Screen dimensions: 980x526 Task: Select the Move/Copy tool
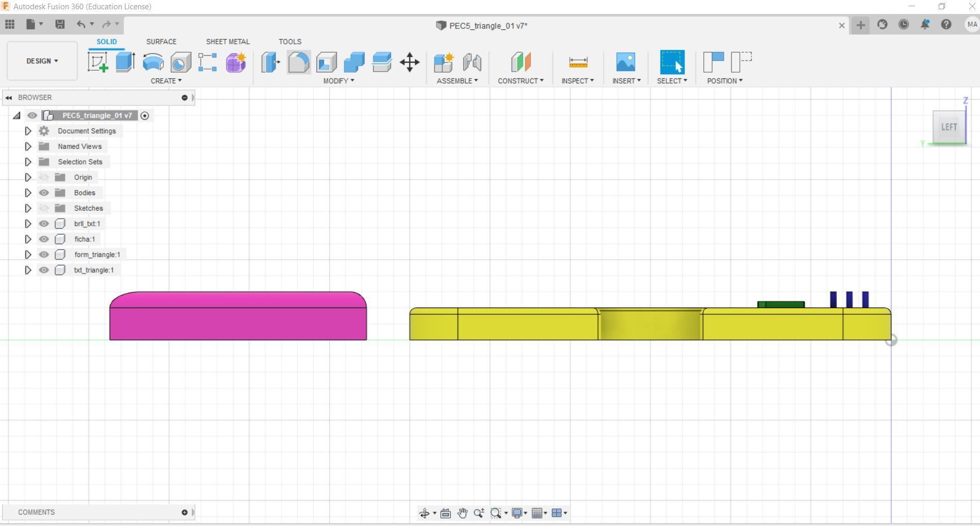[x=410, y=62]
